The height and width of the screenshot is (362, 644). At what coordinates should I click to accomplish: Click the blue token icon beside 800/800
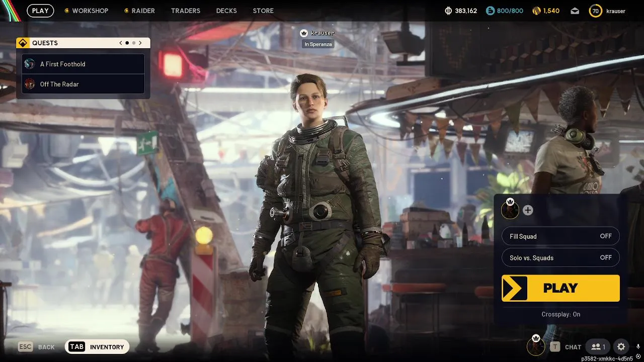[490, 11]
